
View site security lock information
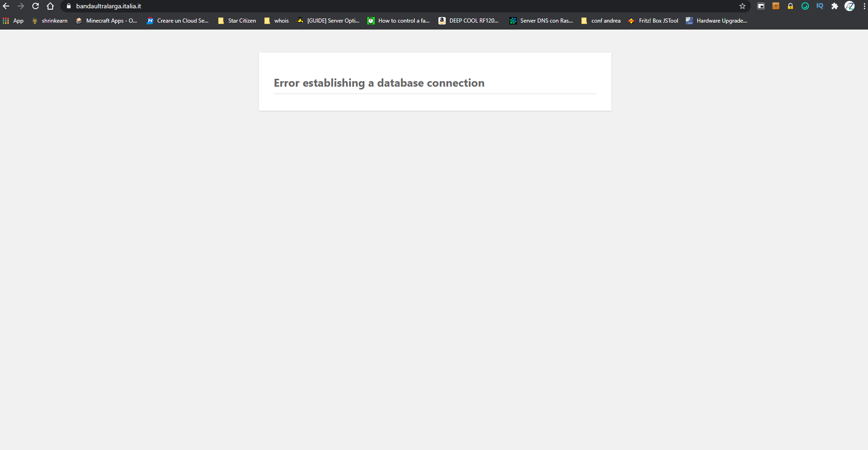click(x=69, y=6)
